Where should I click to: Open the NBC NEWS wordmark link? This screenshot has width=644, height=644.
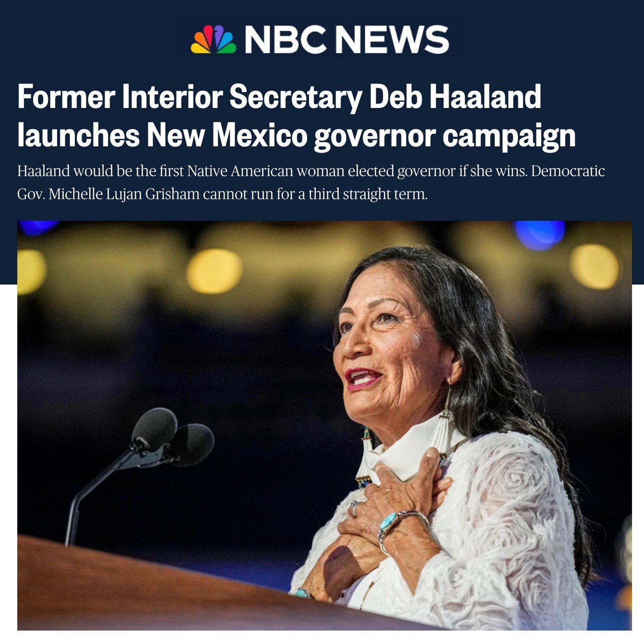347,39
